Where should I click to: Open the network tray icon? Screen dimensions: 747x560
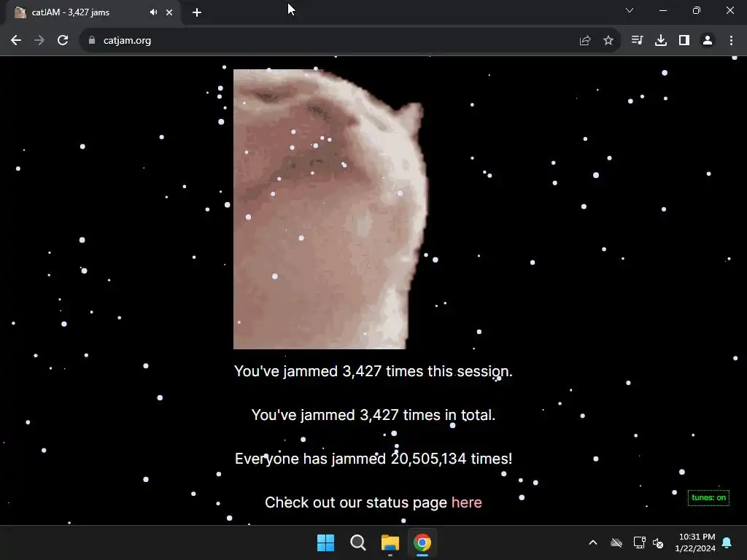click(x=639, y=542)
